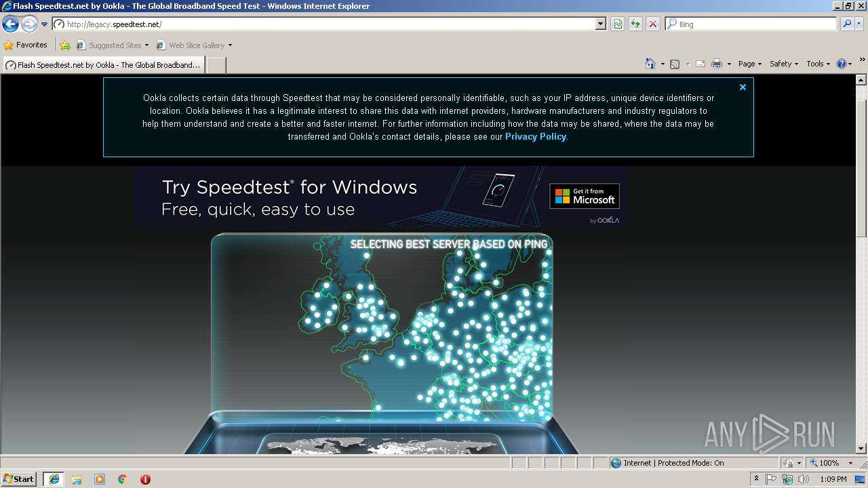The width and height of the screenshot is (868, 488).
Task: Click the search magnifier button
Action: [x=847, y=24]
